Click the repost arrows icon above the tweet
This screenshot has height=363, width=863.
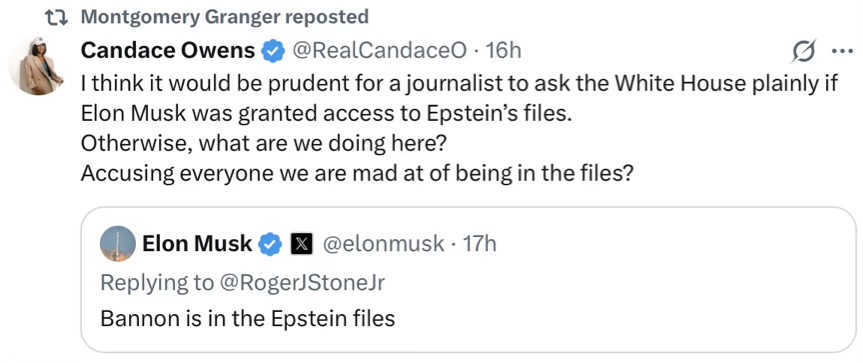point(57,18)
